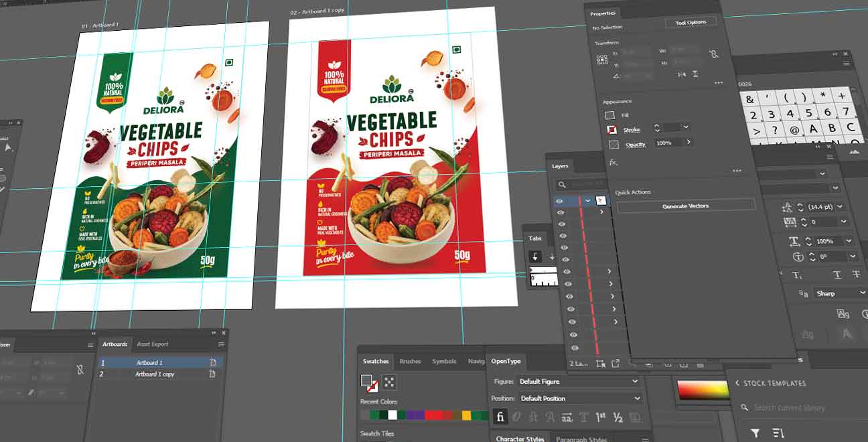Image resolution: width=868 pixels, height=442 pixels.
Task: Toggle the last layer row's eye icon
Action: [574, 348]
